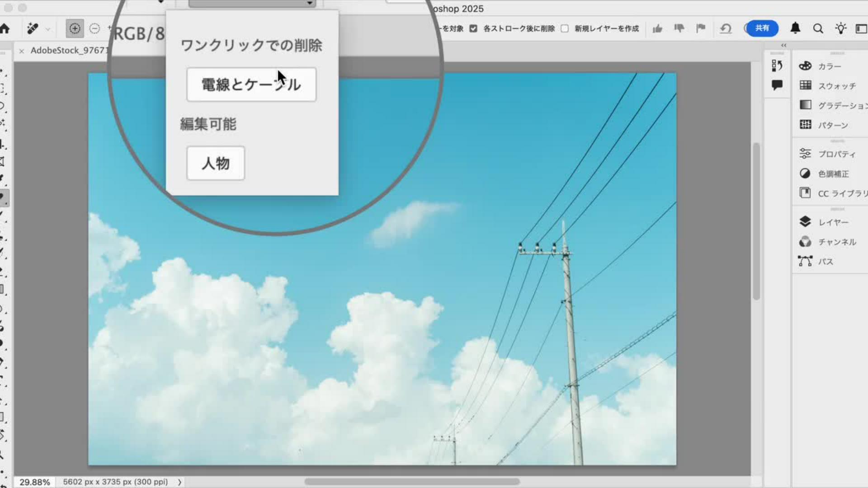Click the Home icon in options bar
868x488 pixels.
[x=5, y=29]
